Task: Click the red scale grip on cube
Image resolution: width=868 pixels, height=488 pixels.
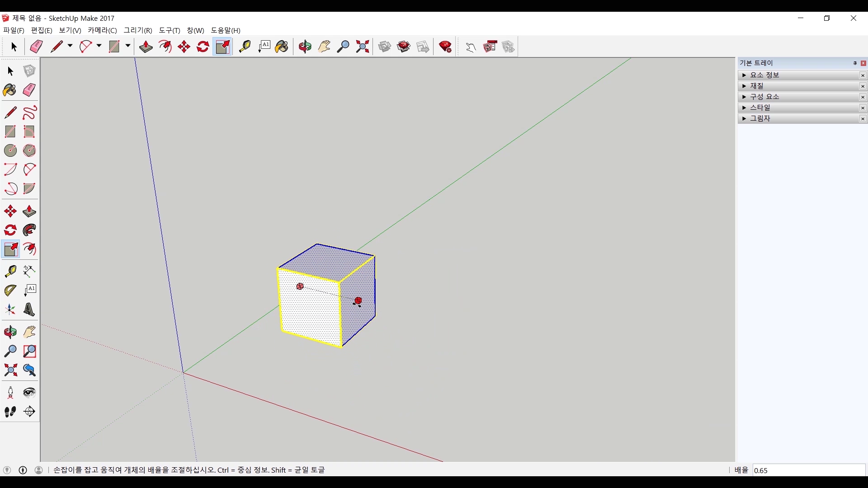Action: click(x=358, y=300)
